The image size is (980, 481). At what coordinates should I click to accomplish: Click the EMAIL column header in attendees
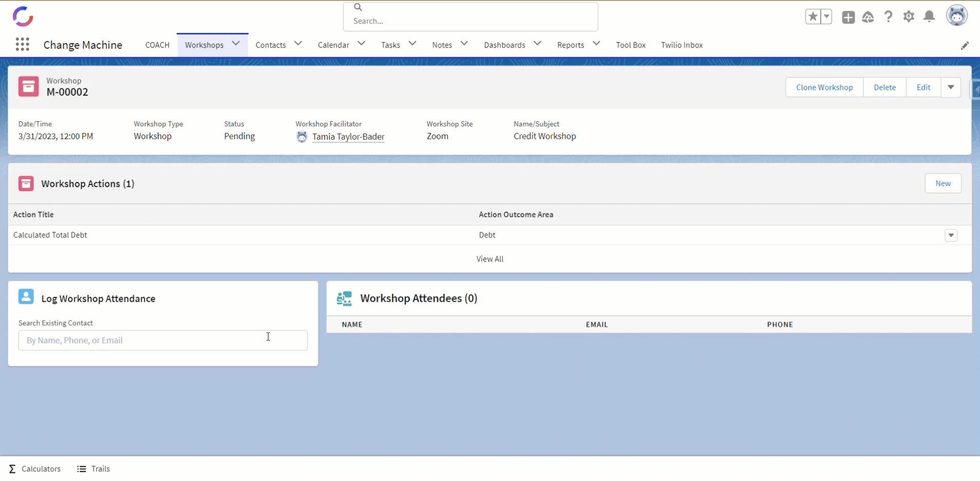click(x=597, y=325)
